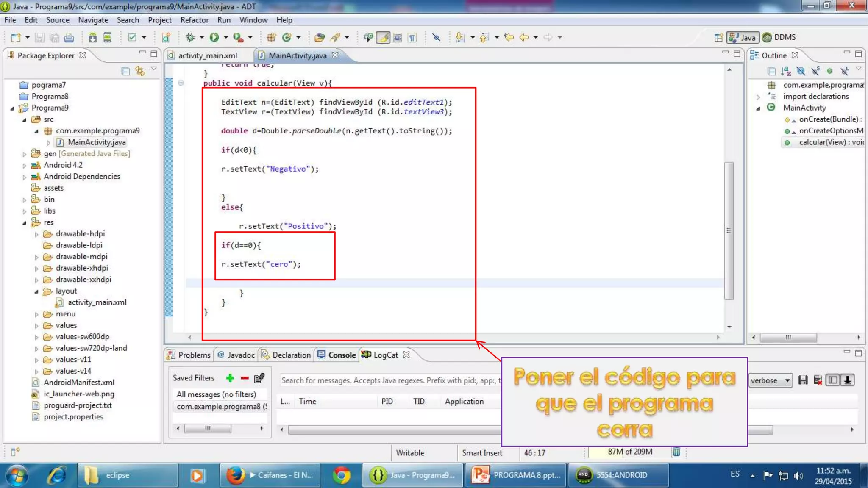Viewport: 868px width, 488px height.
Task: Click Link with Editor in Package Explorer
Action: pos(140,71)
